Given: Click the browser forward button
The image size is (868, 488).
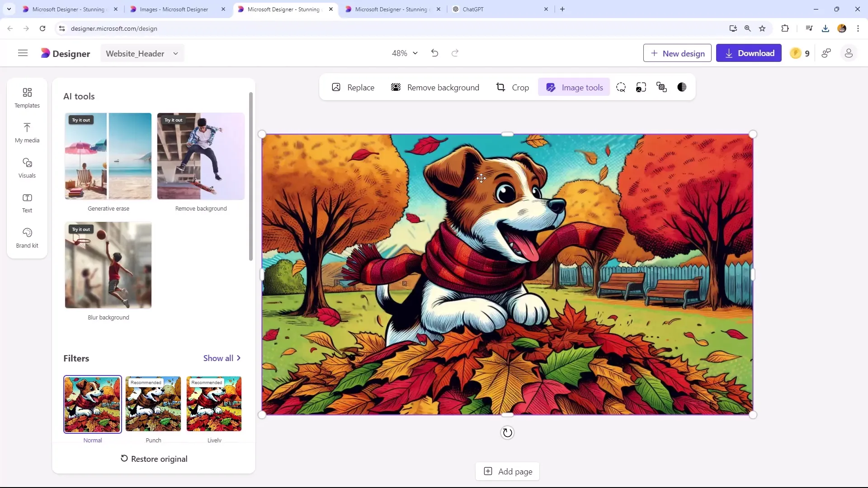Looking at the screenshot, I should tap(26, 28).
